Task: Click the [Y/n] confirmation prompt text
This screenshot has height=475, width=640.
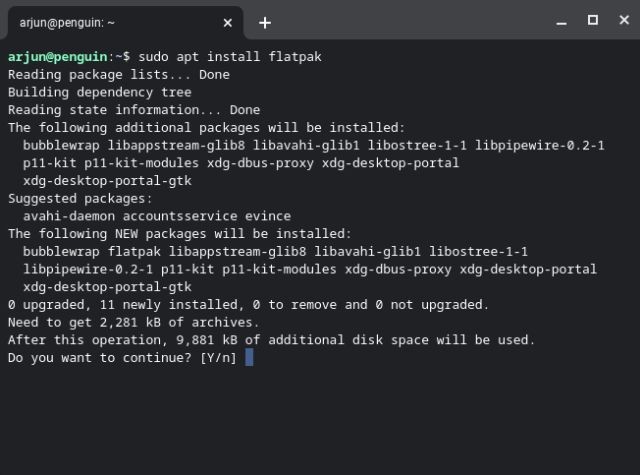Action: pyautogui.click(x=218, y=358)
